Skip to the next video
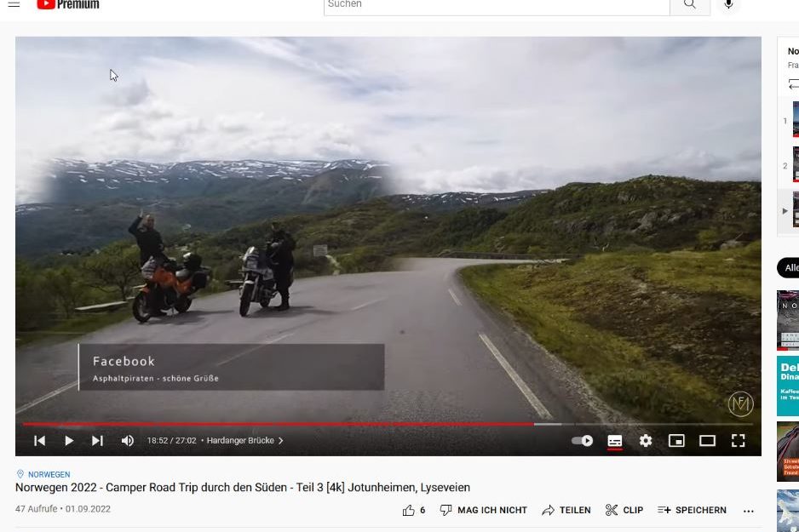This screenshot has width=799, height=532. pos(97,441)
